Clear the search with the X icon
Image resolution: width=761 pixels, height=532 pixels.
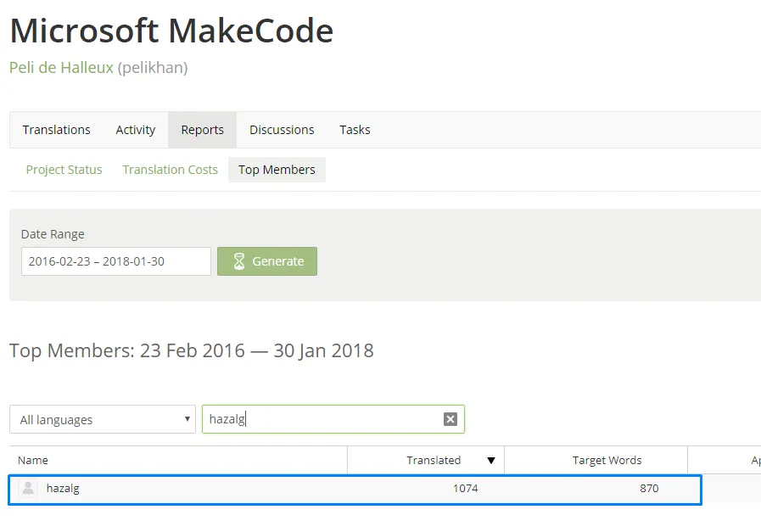450,419
